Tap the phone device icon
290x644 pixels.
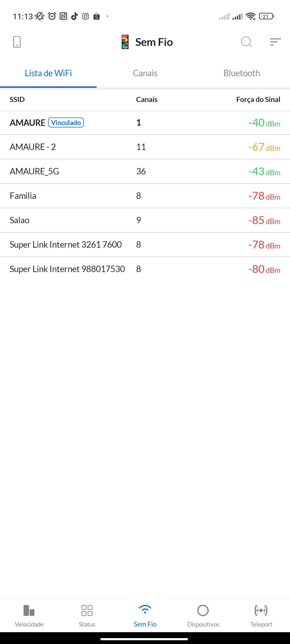point(17,42)
